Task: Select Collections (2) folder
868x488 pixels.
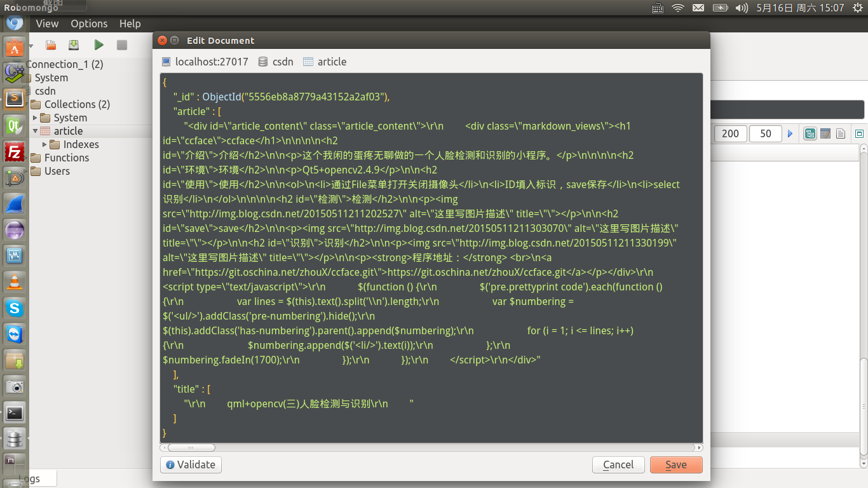Action: (77, 104)
